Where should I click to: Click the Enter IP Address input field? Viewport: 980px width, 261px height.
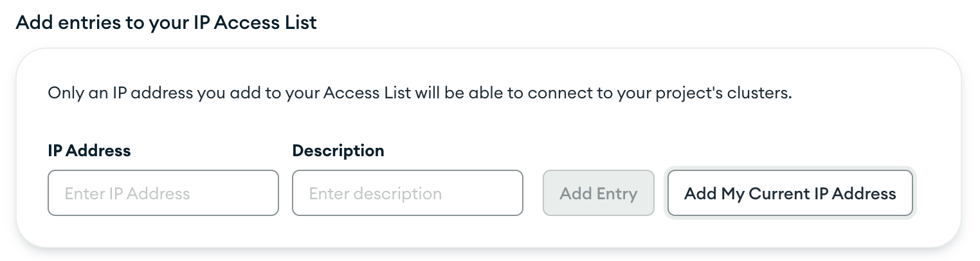coord(163,193)
